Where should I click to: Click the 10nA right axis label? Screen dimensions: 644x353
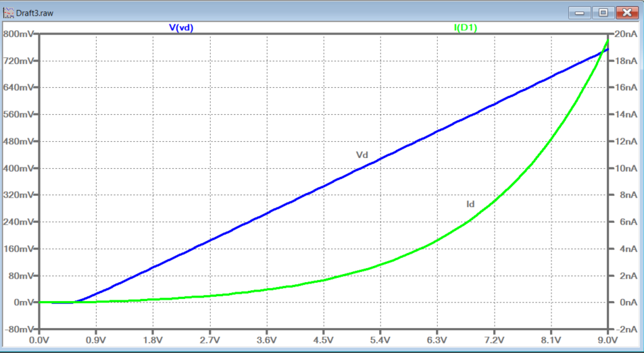coord(624,168)
